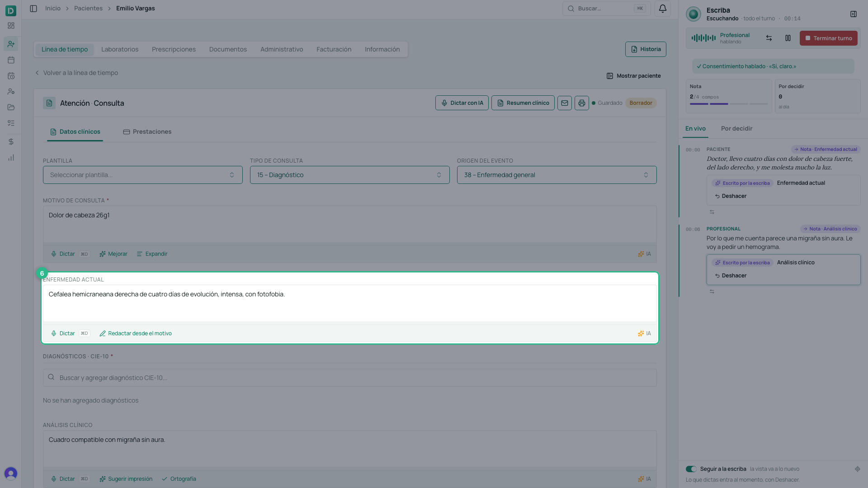Open the billing dollar icon in the sidebar

click(x=11, y=142)
